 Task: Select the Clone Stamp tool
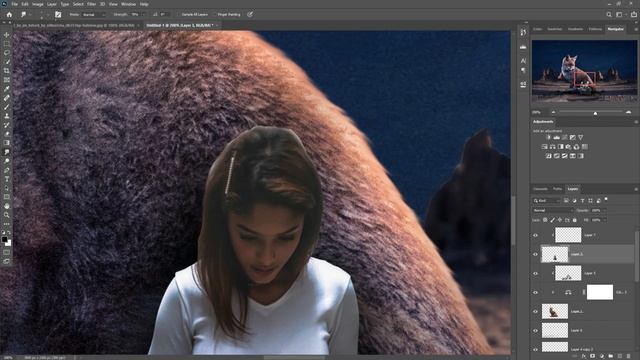[x=7, y=116]
